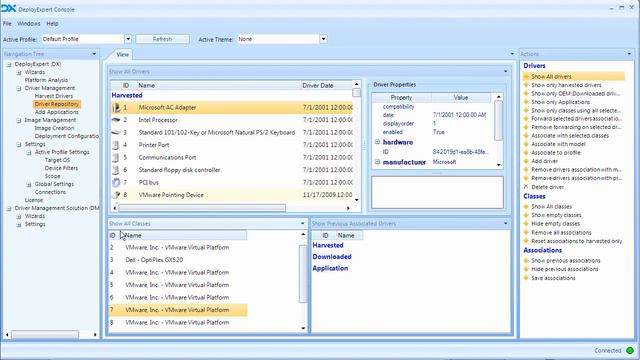Open the Show All Drivers panel dropdown arrow
The image size is (640, 360).
[x=505, y=71]
